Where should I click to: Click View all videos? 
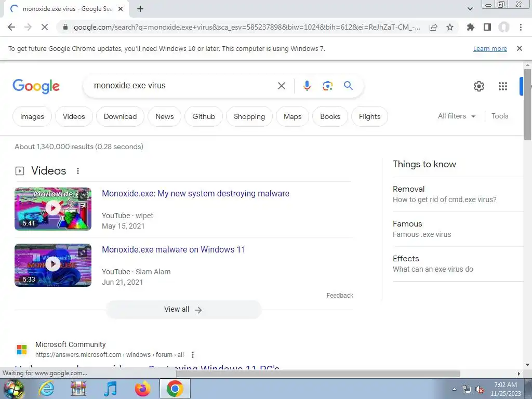coord(183,310)
